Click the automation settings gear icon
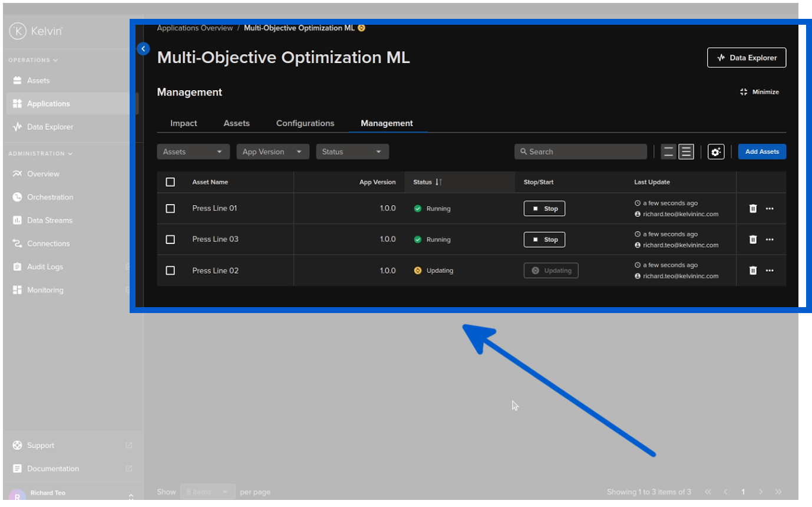 coord(716,152)
